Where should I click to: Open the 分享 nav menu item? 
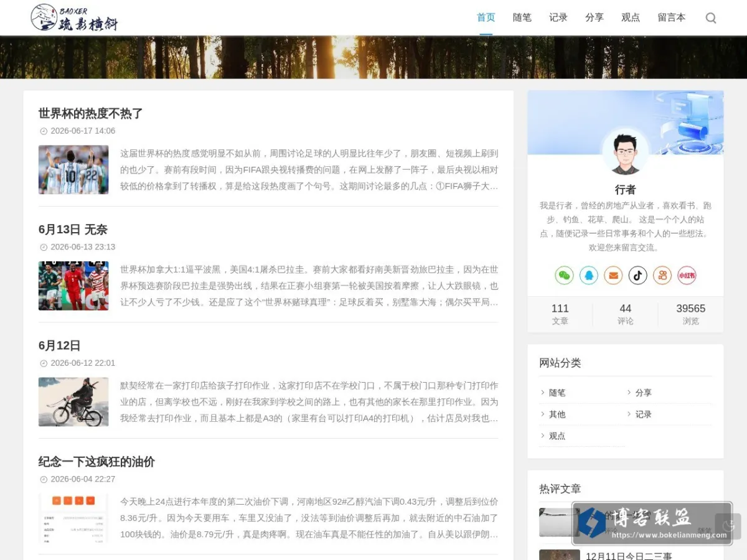tap(594, 17)
